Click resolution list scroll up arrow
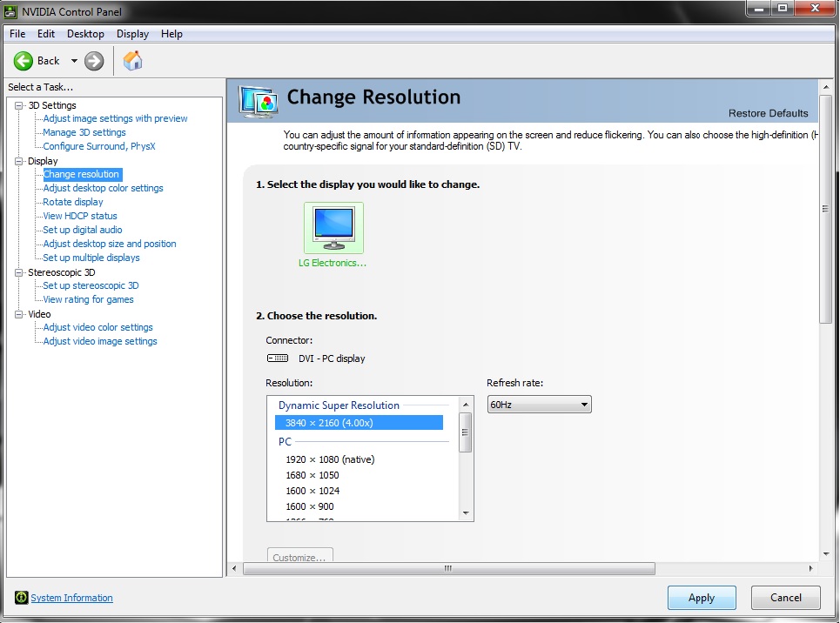The width and height of the screenshot is (840, 623). (466, 405)
